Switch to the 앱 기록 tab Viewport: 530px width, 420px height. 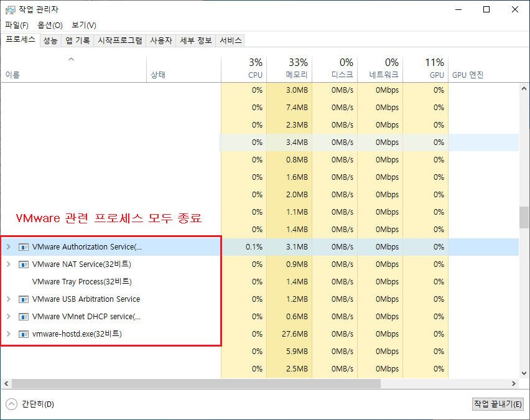[x=78, y=40]
